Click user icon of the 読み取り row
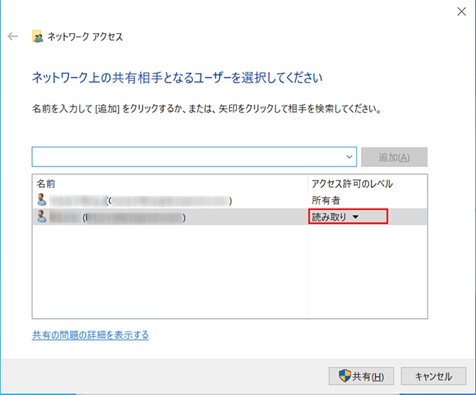476x395 pixels. [x=42, y=217]
